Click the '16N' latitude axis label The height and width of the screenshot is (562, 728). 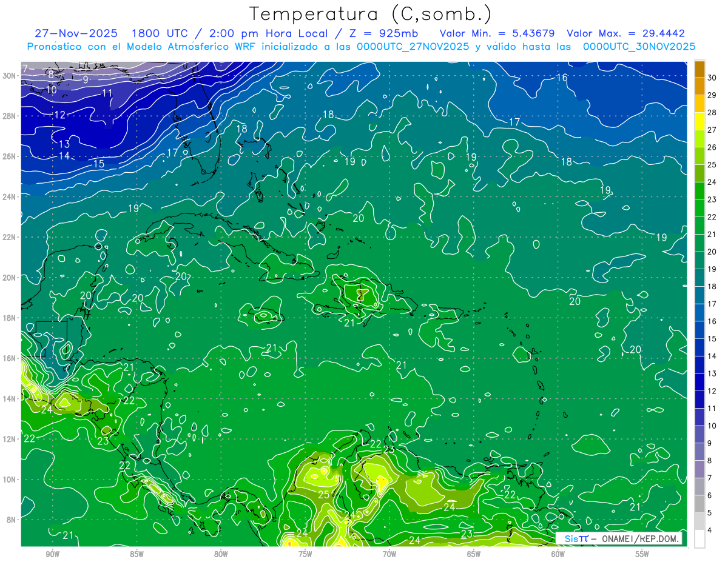coord(8,358)
